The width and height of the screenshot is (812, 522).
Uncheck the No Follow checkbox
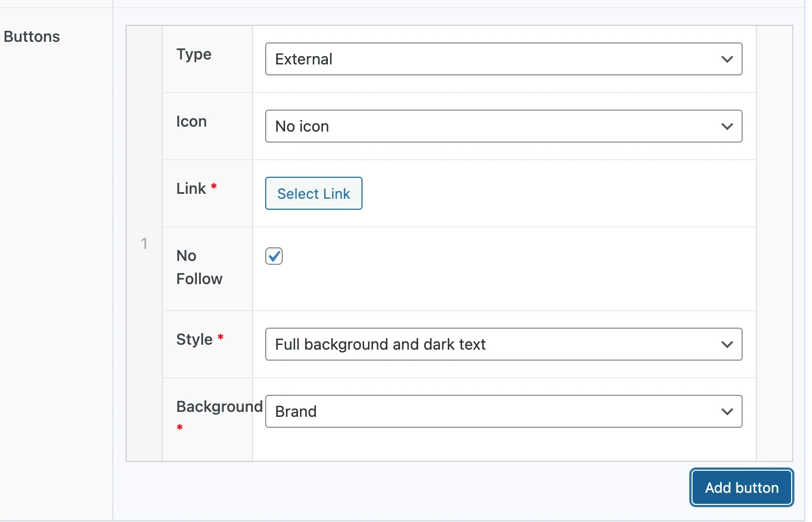point(274,256)
